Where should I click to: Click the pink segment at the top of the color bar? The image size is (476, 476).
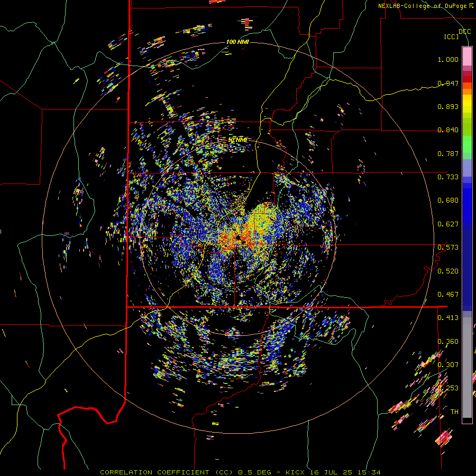[467, 57]
